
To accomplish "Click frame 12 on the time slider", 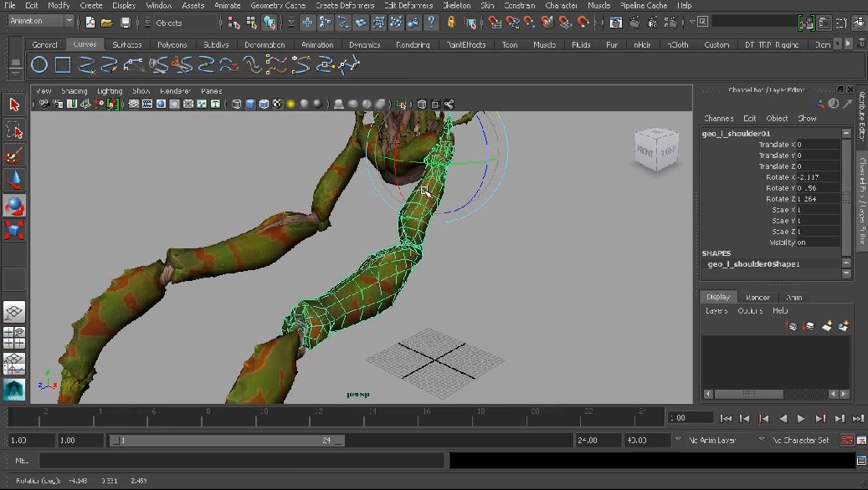I will pos(318,416).
